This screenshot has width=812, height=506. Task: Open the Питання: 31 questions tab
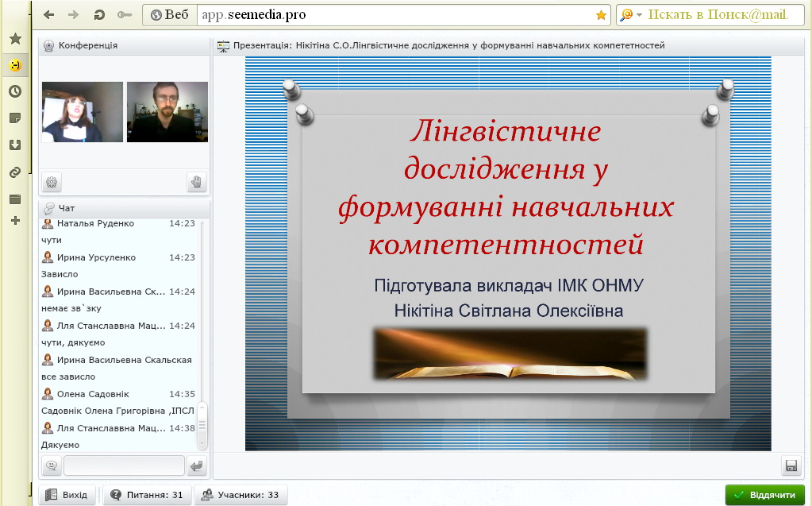coord(147,495)
